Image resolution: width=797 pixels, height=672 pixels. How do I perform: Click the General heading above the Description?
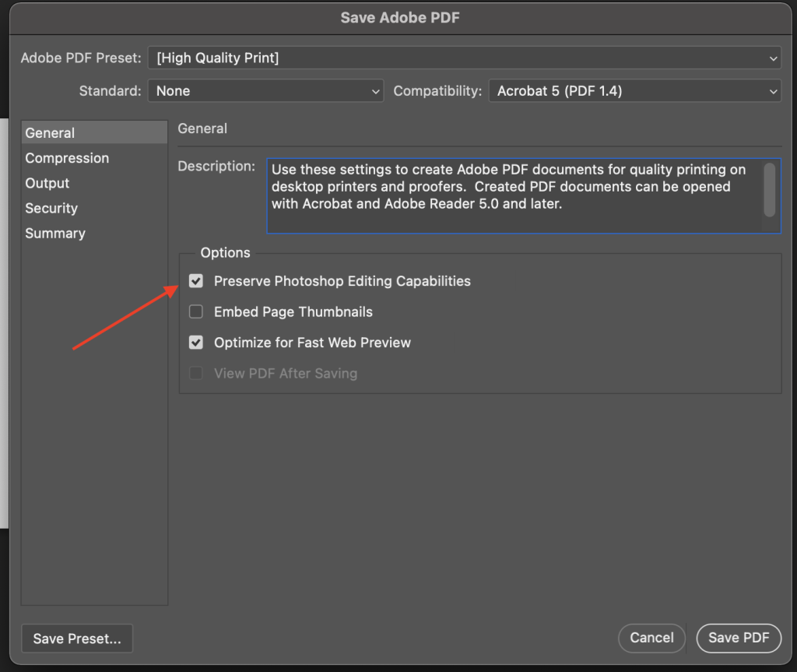pos(202,128)
